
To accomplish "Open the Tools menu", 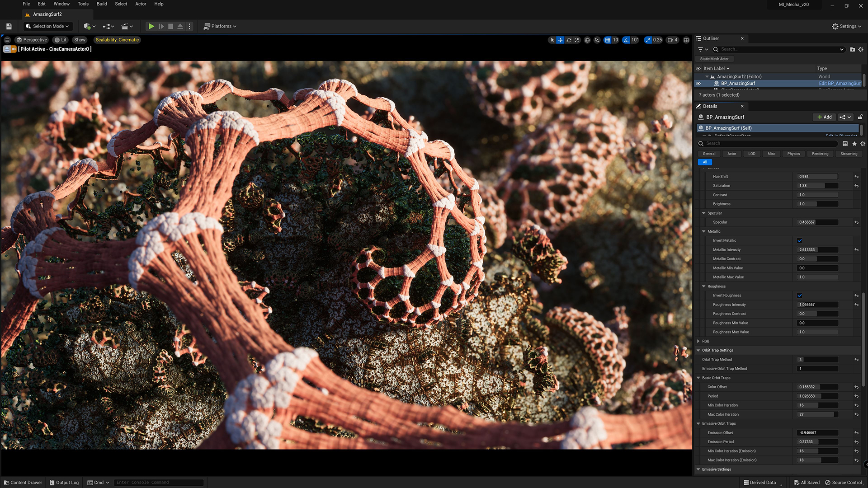I will [83, 4].
